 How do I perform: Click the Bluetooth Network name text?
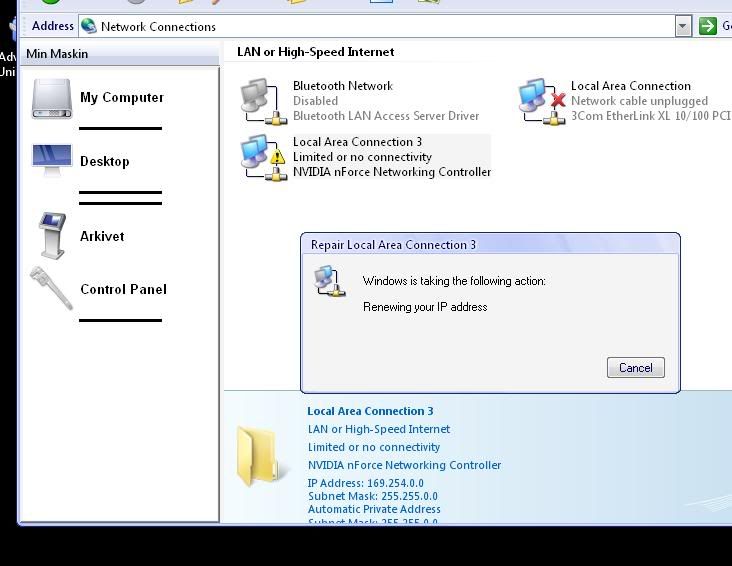coord(343,86)
